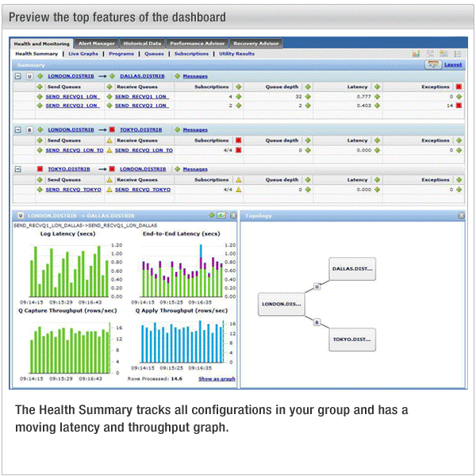Collapse the TOKYO.DISTRIB to LONDON.DISTRIB group
This screenshot has height=476, width=476.
tap(18, 169)
